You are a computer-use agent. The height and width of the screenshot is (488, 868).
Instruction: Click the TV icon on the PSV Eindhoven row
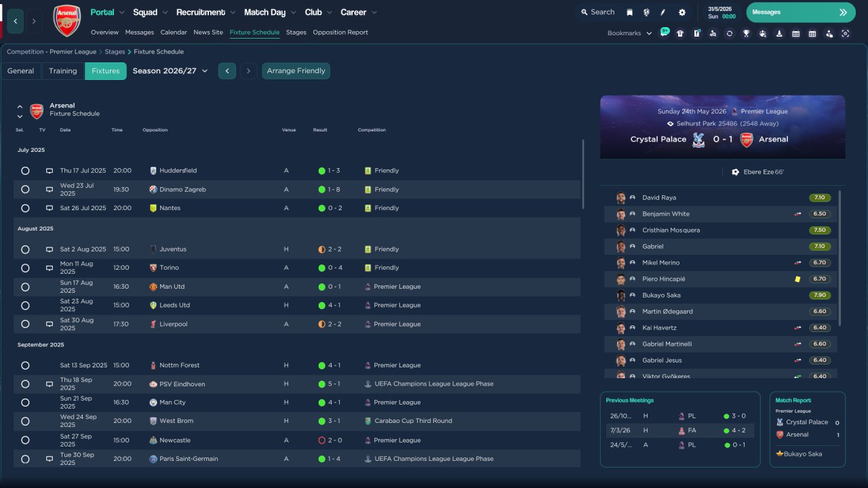49,384
